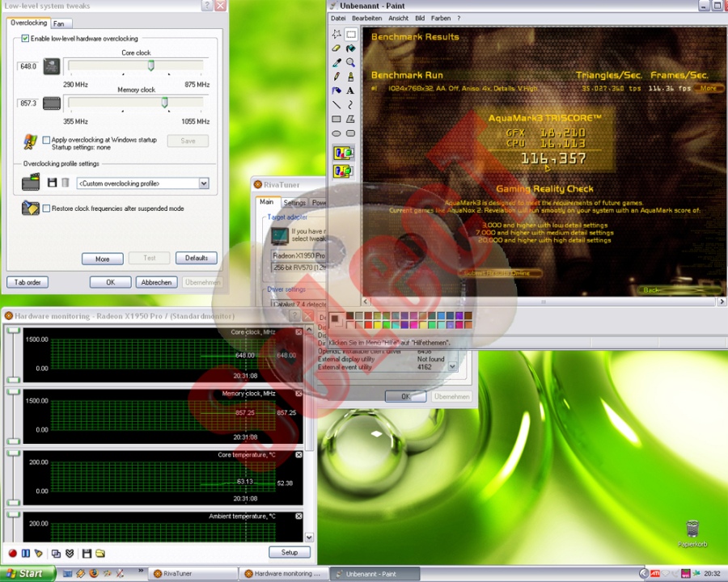
Task: Click the double down arrows icon
Action: click(70, 553)
